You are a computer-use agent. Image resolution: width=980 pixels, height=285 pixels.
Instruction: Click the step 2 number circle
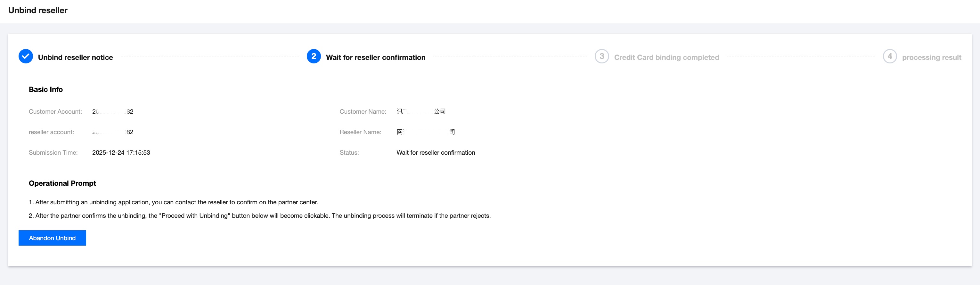click(x=314, y=56)
